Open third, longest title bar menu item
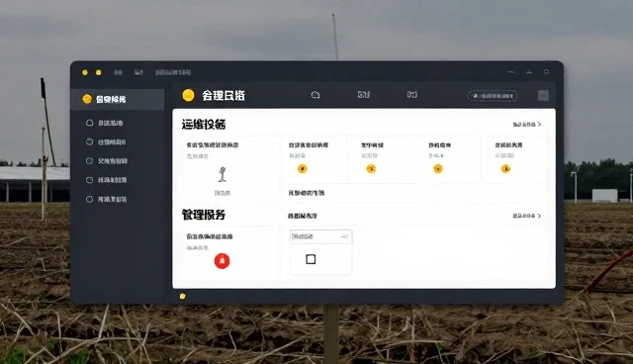 tap(173, 72)
